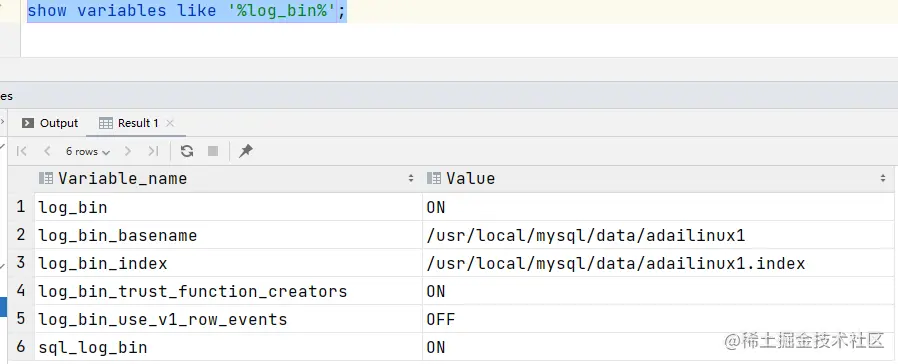Image resolution: width=898 pixels, height=364 pixels.
Task: Close the Result 1 tab
Action: (170, 123)
